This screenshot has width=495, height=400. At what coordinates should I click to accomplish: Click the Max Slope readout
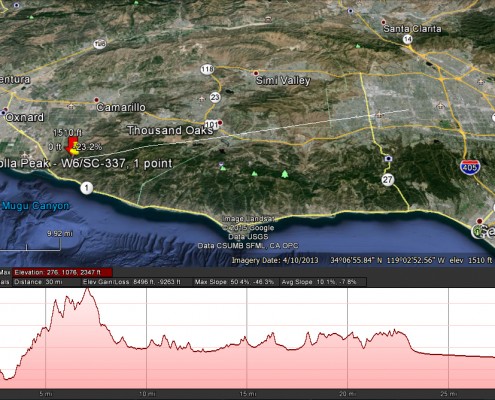(x=234, y=282)
